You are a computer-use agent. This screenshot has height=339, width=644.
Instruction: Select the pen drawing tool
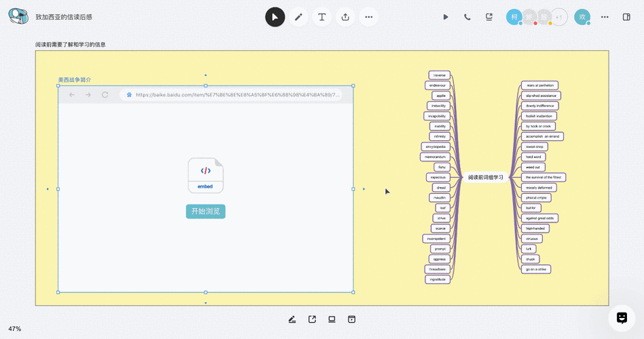[x=299, y=17]
